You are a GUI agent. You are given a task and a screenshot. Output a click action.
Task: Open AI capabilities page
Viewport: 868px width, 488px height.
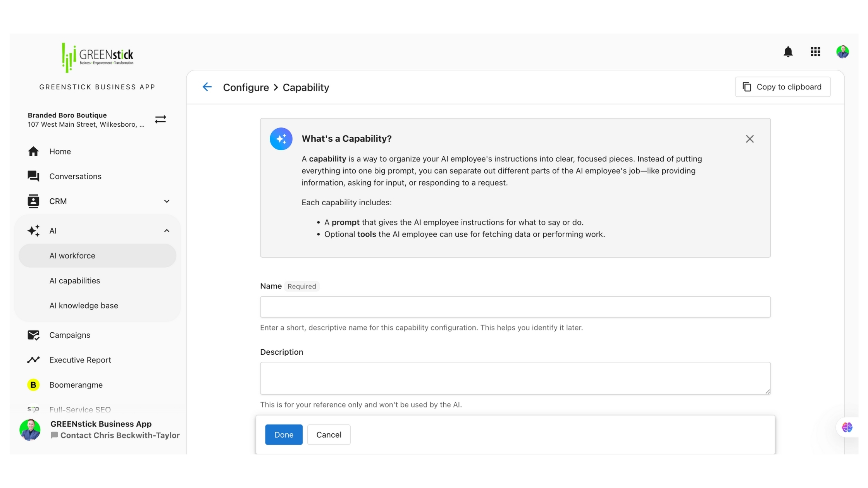pos(74,281)
